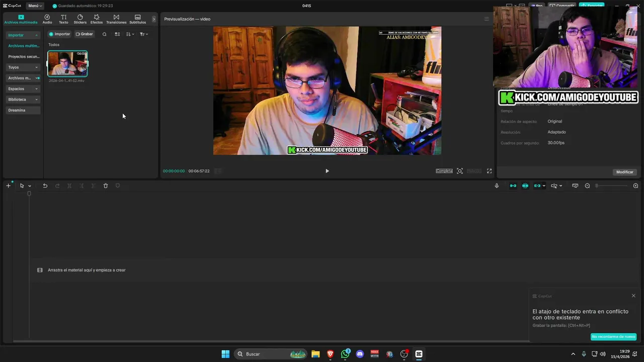644x362 pixels.
Task: Expand the Biblioteca sidebar section
Action: [23, 100]
